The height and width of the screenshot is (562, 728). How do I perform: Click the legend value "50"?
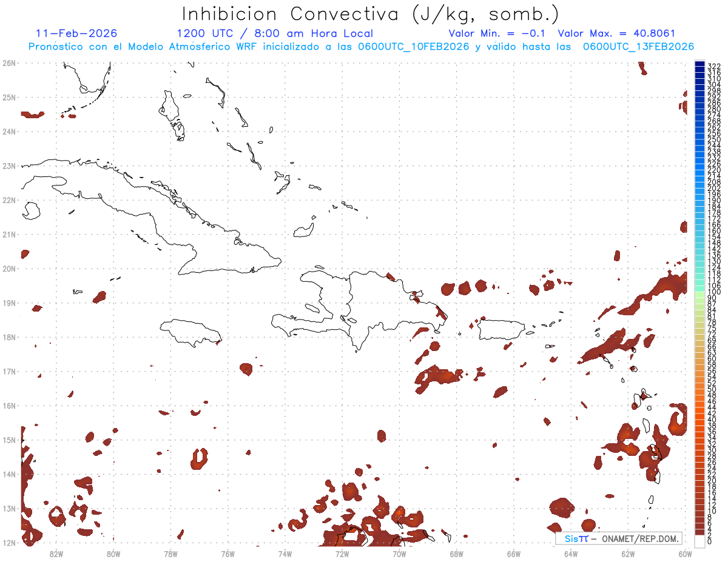click(712, 389)
